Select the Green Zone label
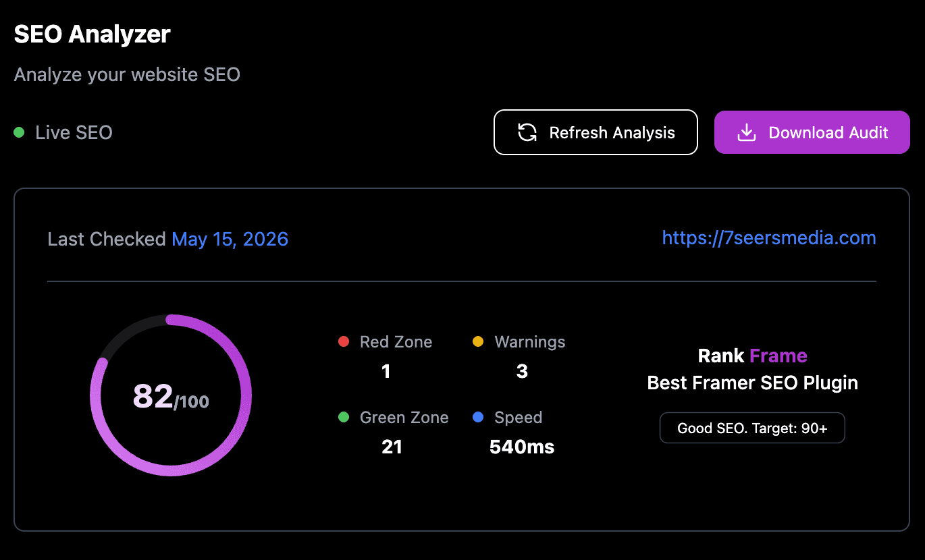This screenshot has height=560, width=925. pyautogui.click(x=404, y=418)
